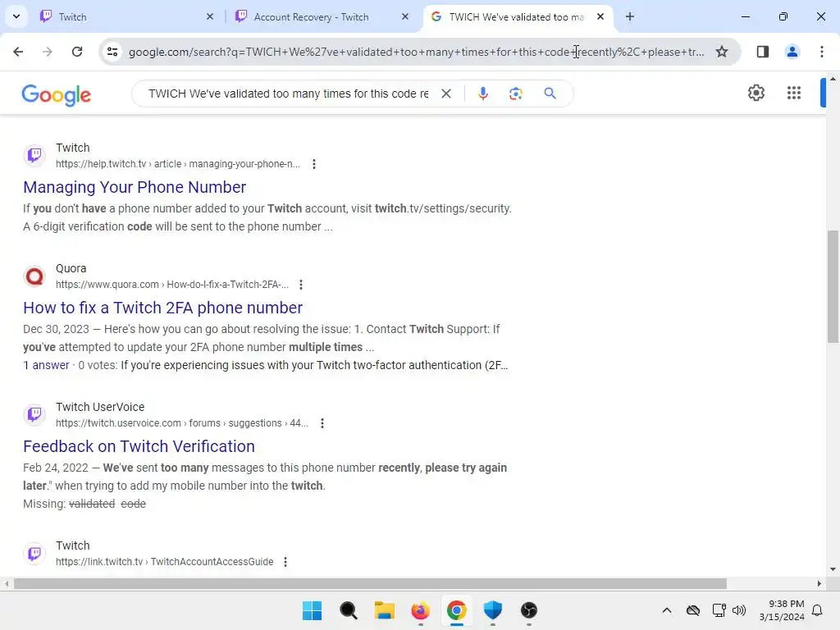840x630 pixels.
Task: Close the Account Recovery tab
Action: click(405, 16)
